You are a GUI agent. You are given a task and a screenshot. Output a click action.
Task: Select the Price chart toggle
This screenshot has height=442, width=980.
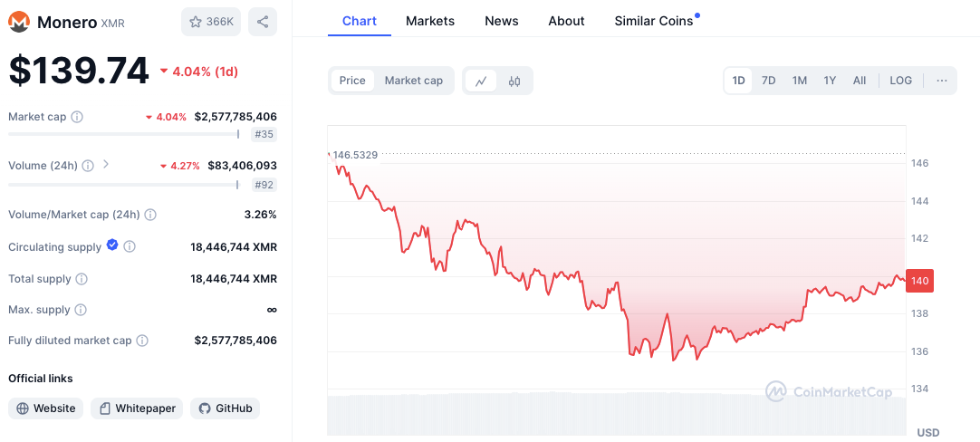[352, 81]
